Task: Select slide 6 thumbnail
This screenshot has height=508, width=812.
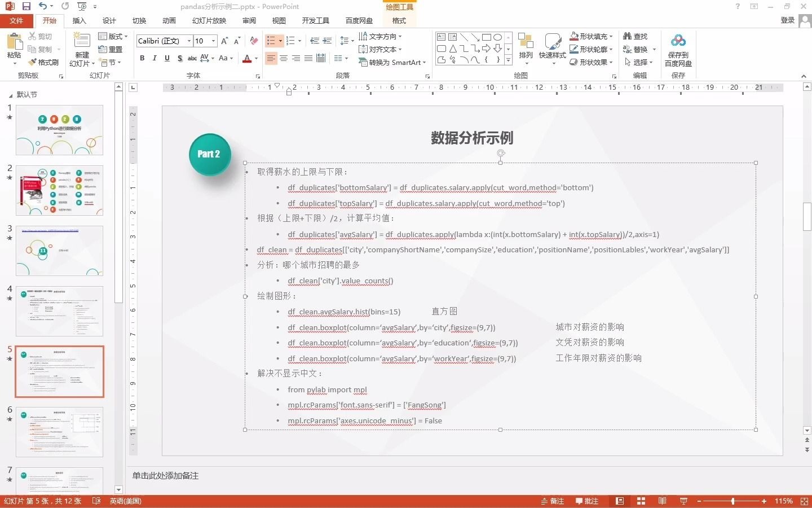Action: pyautogui.click(x=59, y=432)
